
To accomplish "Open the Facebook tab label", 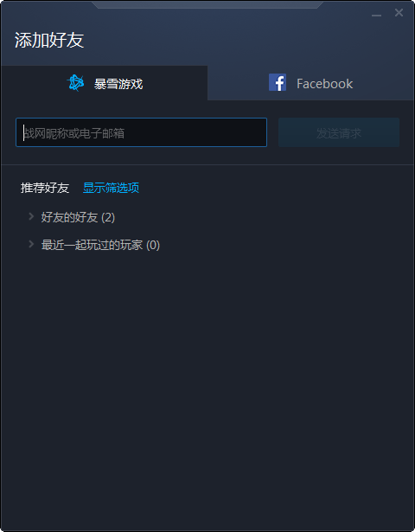I will pyautogui.click(x=324, y=84).
